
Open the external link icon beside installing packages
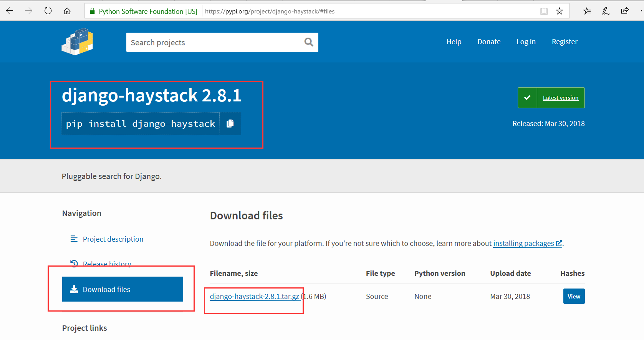[559, 243]
